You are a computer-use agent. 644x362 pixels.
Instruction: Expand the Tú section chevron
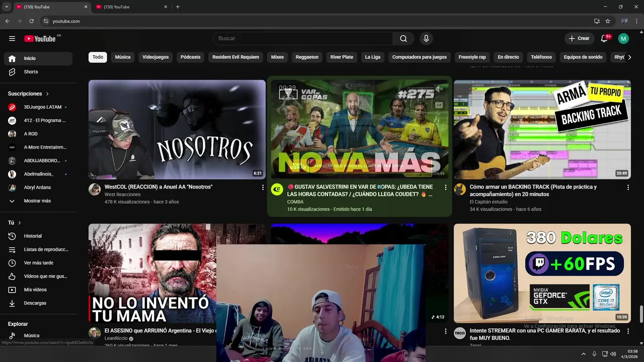point(20,223)
